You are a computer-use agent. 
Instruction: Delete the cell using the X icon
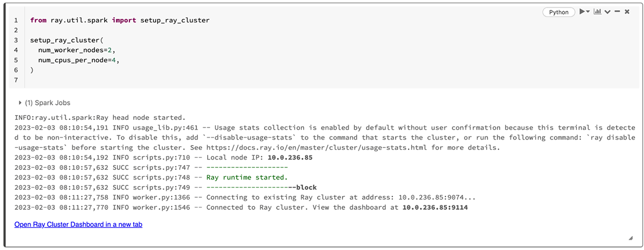[x=627, y=12]
